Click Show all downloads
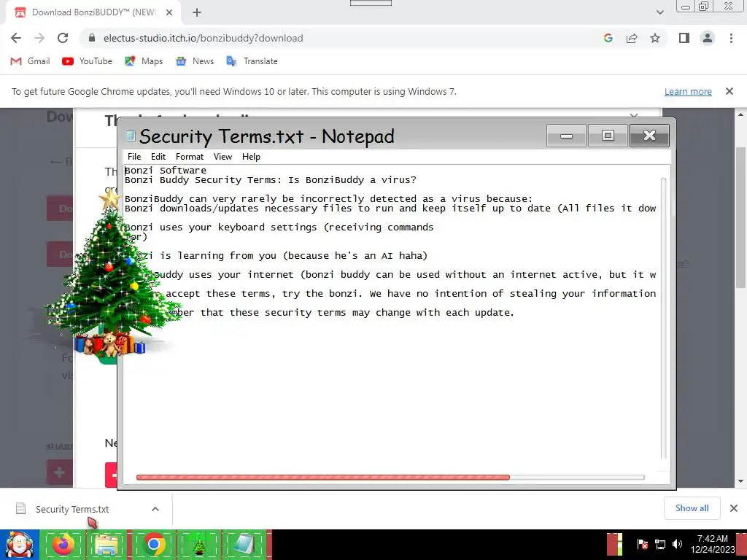The image size is (747, 560). 692,508
